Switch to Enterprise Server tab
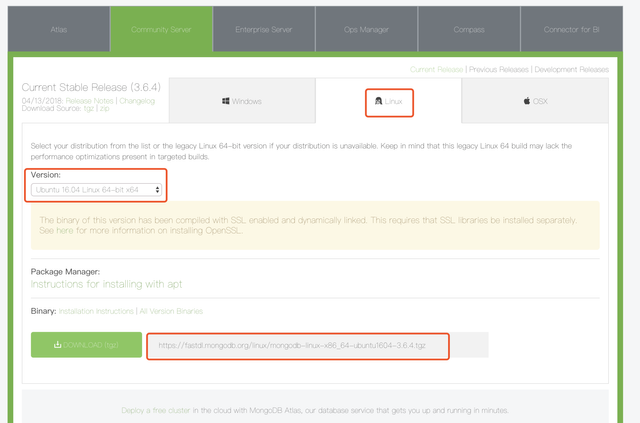Image resolution: width=640 pixels, height=423 pixels. pos(264,29)
